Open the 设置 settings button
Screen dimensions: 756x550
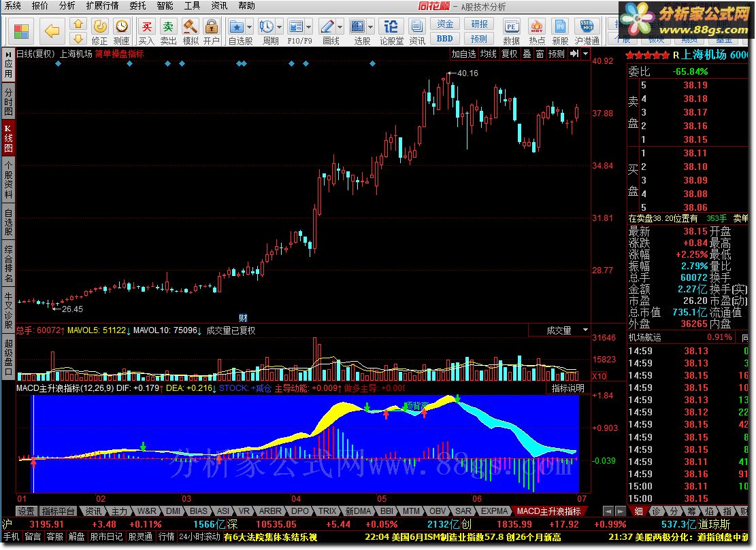[27, 511]
